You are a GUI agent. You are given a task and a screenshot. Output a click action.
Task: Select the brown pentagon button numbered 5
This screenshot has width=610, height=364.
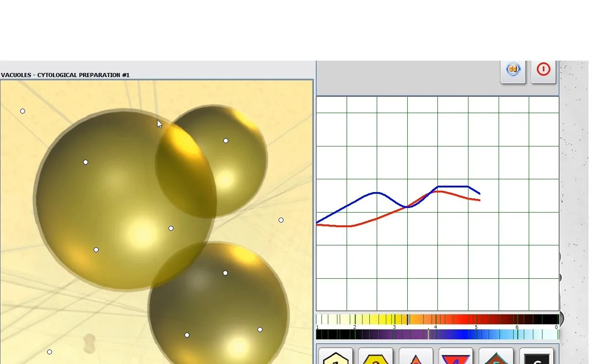tap(496, 356)
